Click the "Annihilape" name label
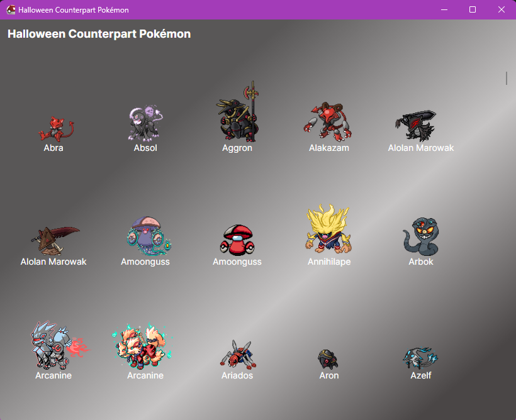 [x=328, y=262]
